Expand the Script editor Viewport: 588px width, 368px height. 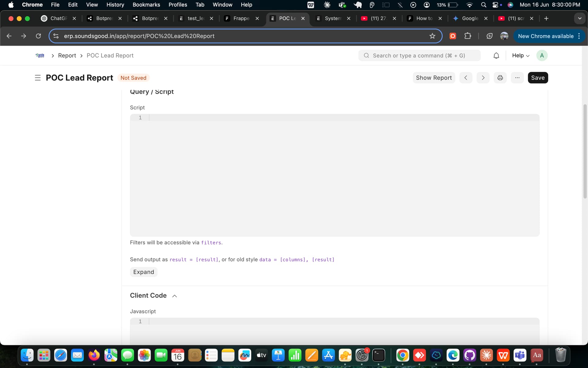pos(144,272)
